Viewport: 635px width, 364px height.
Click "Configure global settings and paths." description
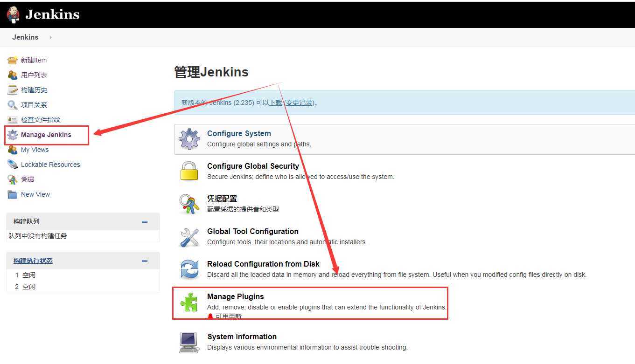pyautogui.click(x=259, y=144)
